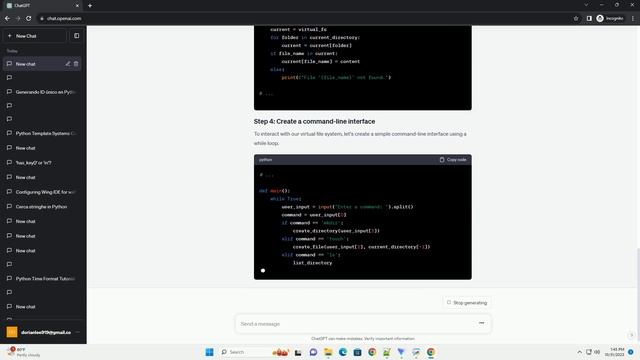Click Stop generating
This screenshot has width=640, height=360.
(467, 303)
